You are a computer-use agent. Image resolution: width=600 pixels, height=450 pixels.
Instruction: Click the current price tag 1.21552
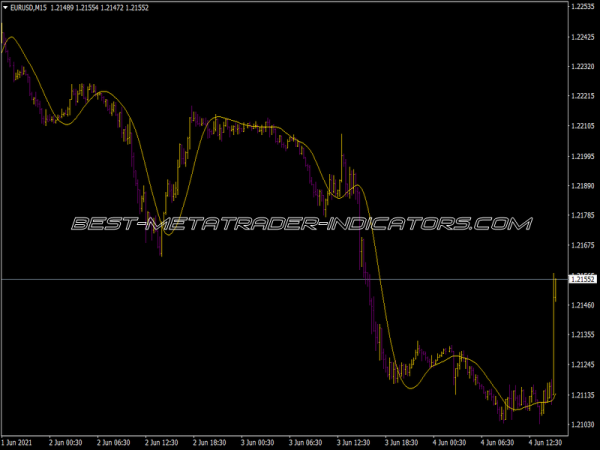[582, 279]
